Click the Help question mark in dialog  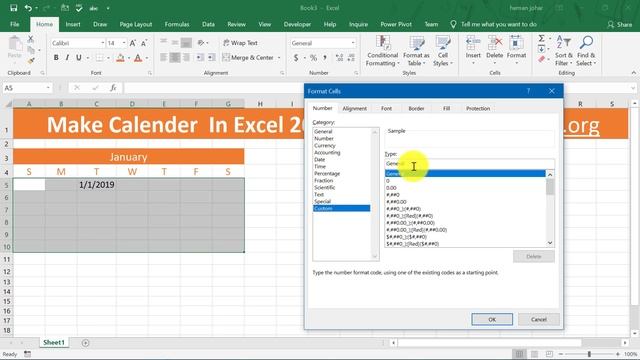click(528, 91)
